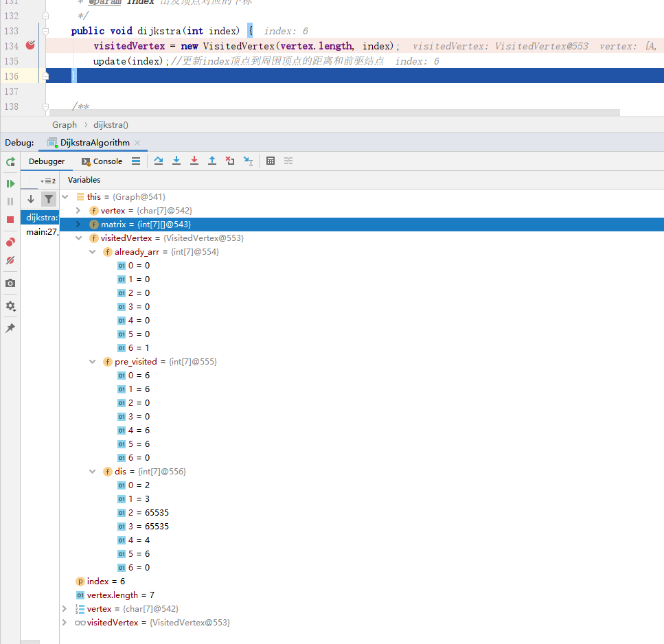Image resolution: width=664 pixels, height=644 pixels.
Task: Click the fold marker at line 136
Action: pyautogui.click(x=45, y=76)
